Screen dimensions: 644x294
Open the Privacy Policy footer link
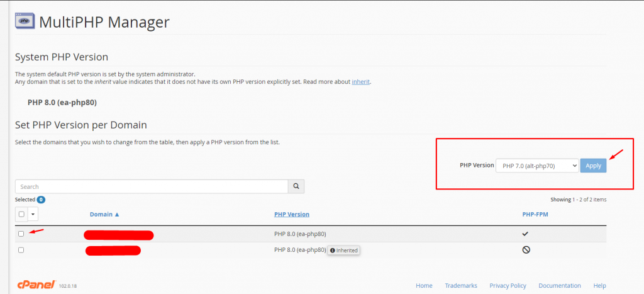pos(508,285)
